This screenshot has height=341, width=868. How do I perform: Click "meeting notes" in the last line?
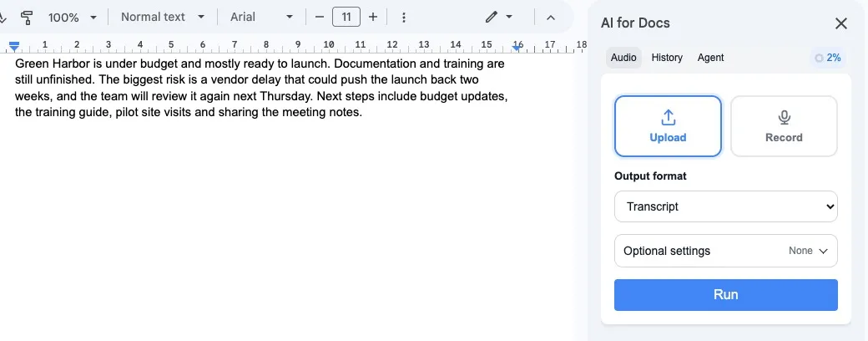click(x=320, y=113)
